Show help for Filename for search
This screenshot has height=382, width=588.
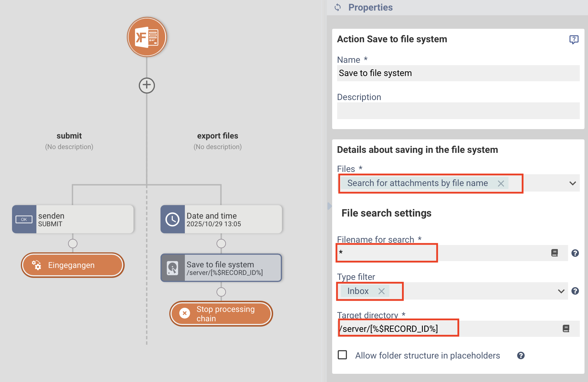tap(575, 253)
